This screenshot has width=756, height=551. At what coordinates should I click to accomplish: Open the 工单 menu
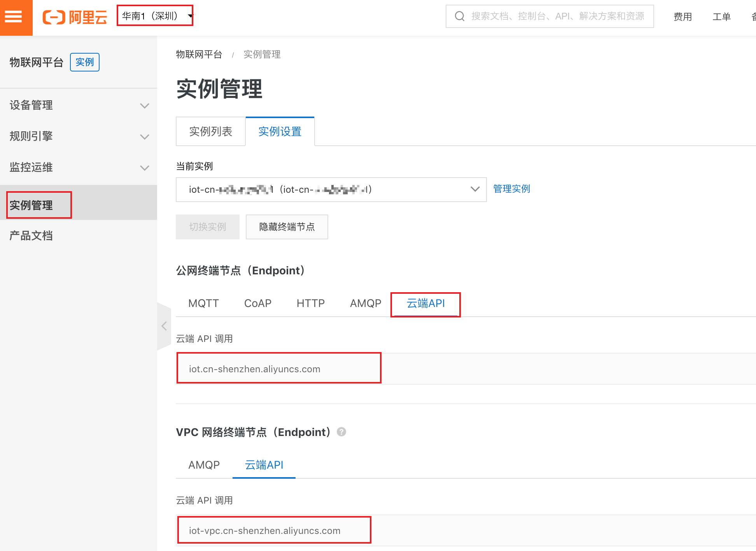point(721,17)
